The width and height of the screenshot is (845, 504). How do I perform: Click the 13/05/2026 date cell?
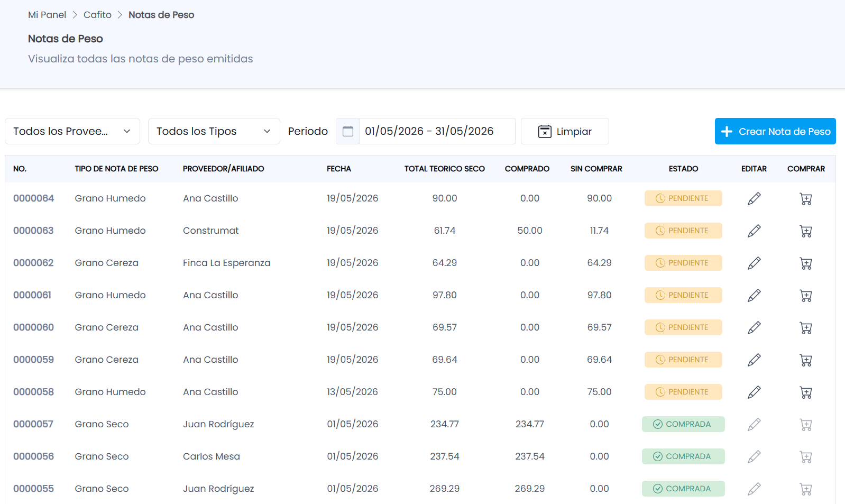[353, 392]
